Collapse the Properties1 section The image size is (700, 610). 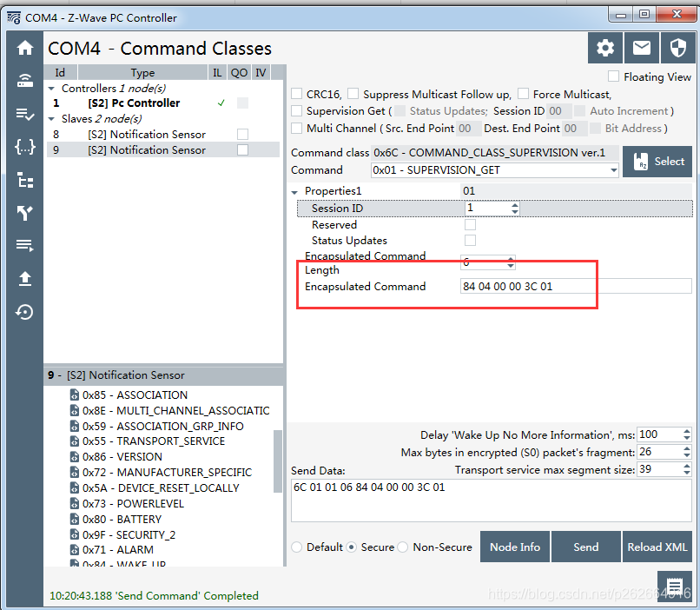coord(294,192)
